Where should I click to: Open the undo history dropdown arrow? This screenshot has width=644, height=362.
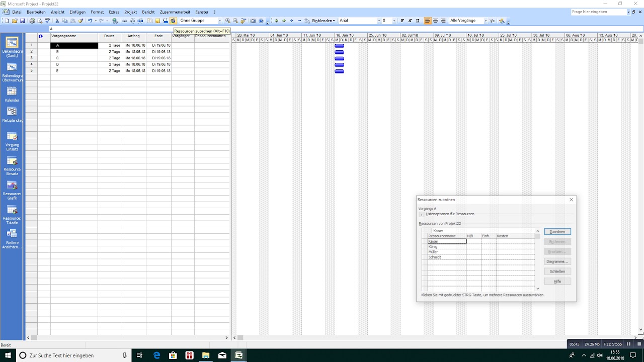96,21
